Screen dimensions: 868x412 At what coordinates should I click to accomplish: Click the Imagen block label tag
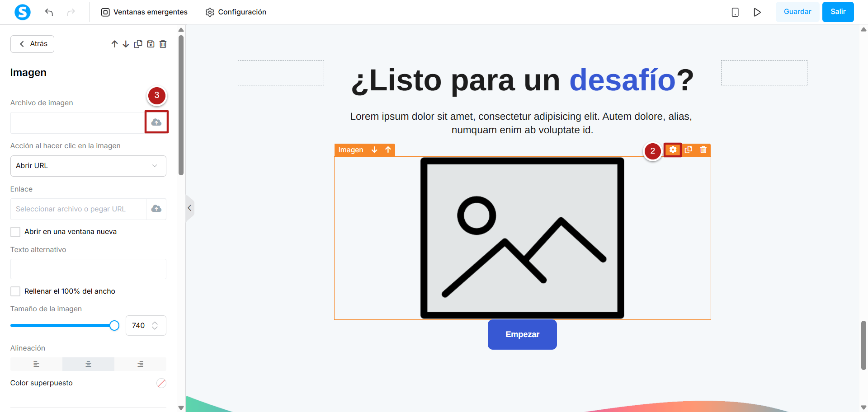pyautogui.click(x=351, y=150)
